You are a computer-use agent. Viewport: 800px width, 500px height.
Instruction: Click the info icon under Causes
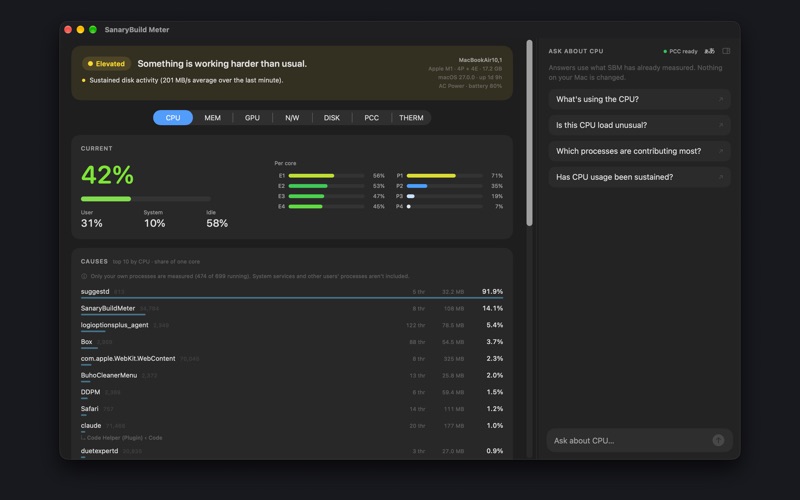coord(84,276)
